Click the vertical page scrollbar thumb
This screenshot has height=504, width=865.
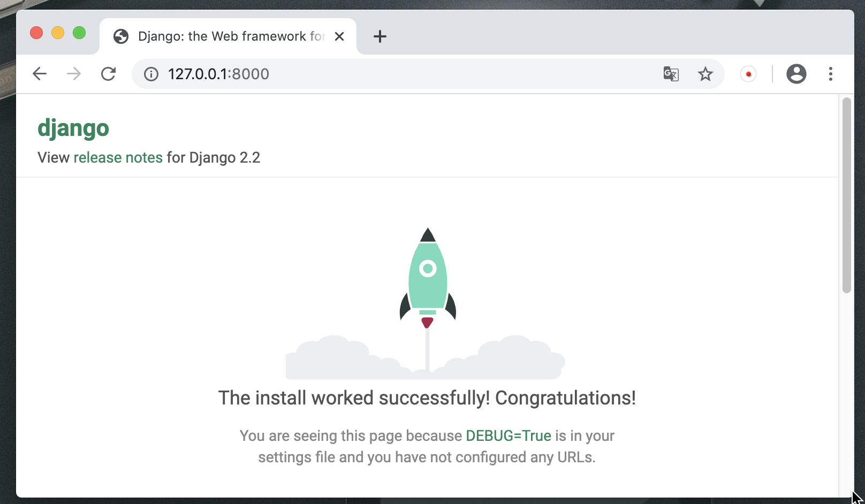[846, 195]
